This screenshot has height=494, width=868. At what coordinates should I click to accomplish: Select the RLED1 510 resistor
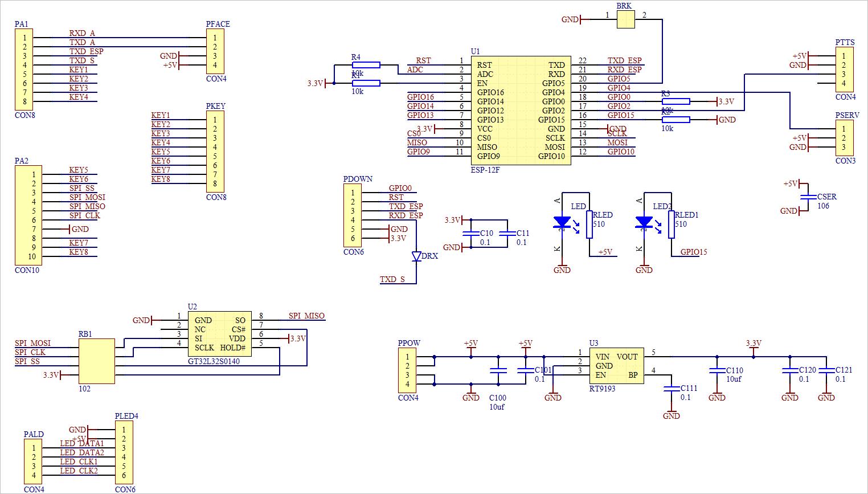pos(672,224)
